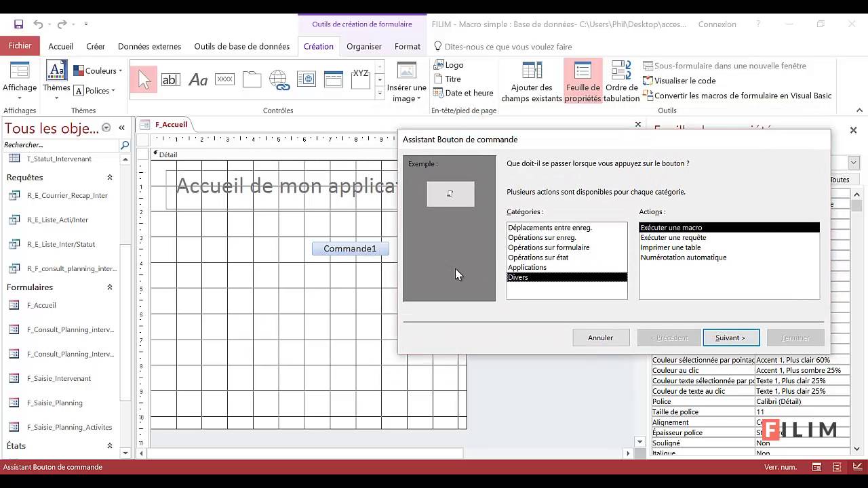Click Insérer une image button
This screenshot has width=868, height=488.
[406, 83]
